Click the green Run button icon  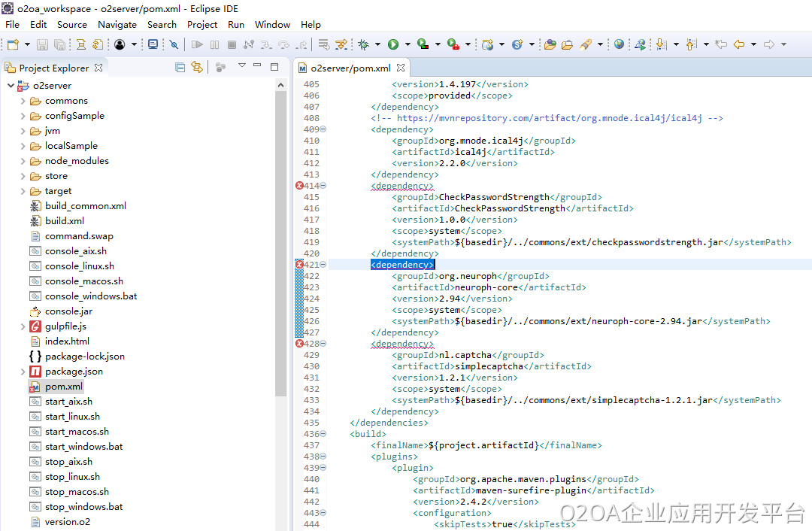click(x=393, y=44)
